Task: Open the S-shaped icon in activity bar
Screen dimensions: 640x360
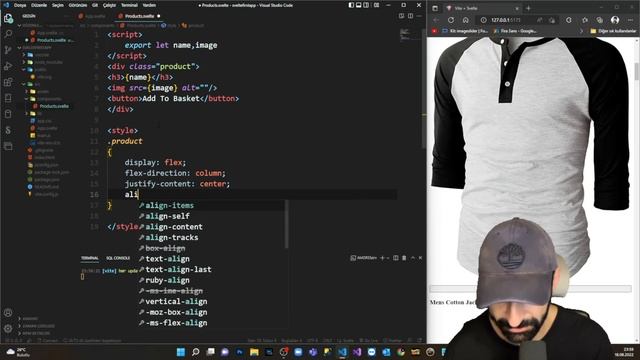Action: [8, 130]
